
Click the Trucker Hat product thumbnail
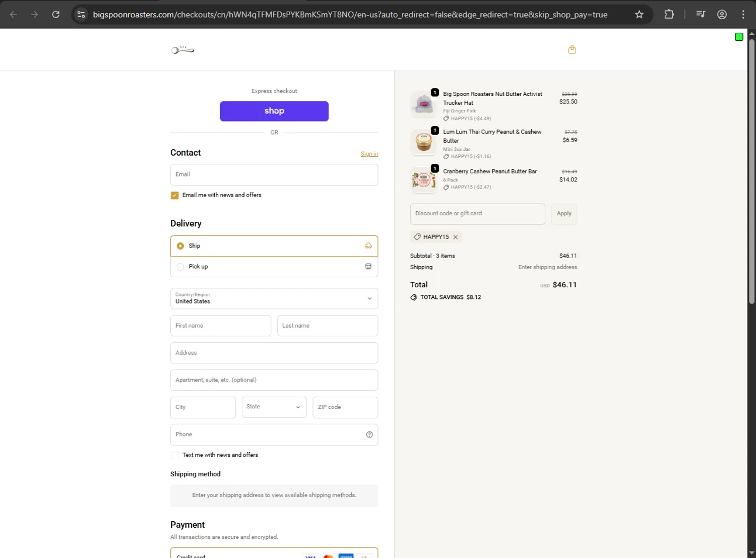(424, 104)
